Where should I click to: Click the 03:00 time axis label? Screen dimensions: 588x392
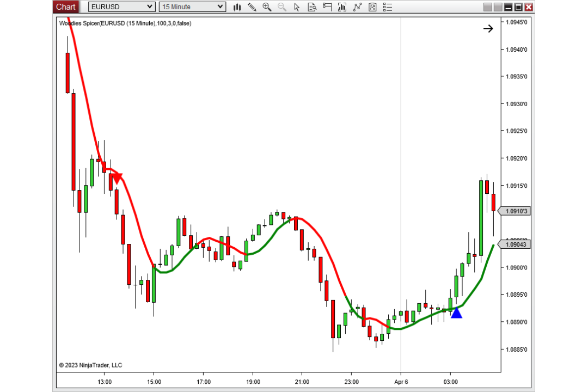(x=450, y=382)
